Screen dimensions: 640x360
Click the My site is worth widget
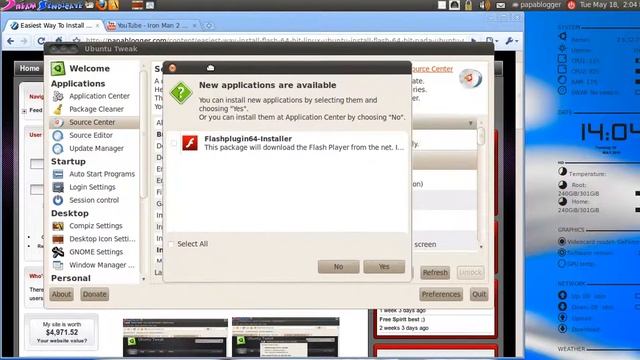[x=62, y=332]
